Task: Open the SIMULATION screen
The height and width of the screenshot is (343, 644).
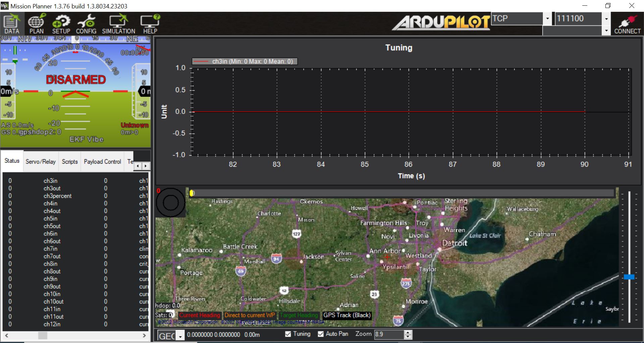Action: [118, 24]
